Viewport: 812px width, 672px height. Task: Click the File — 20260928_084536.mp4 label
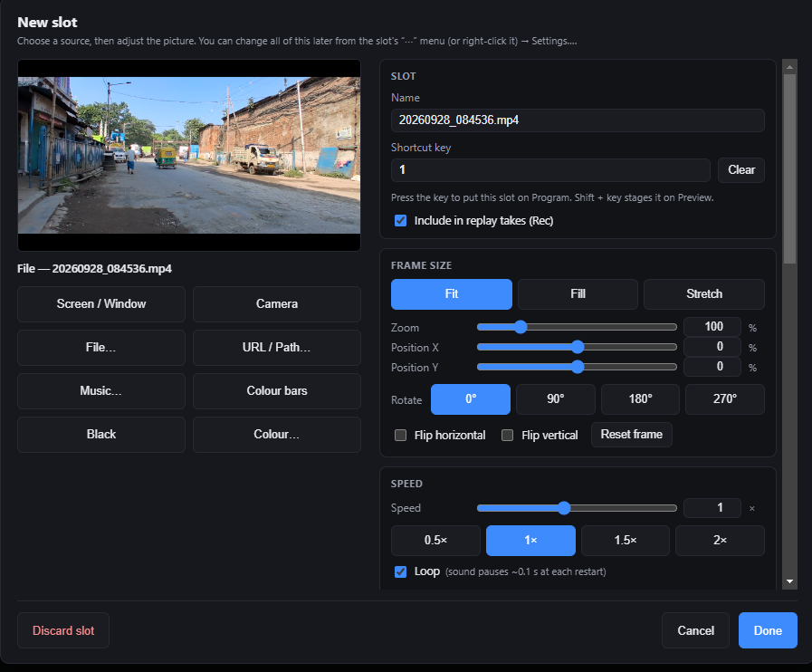(95, 269)
